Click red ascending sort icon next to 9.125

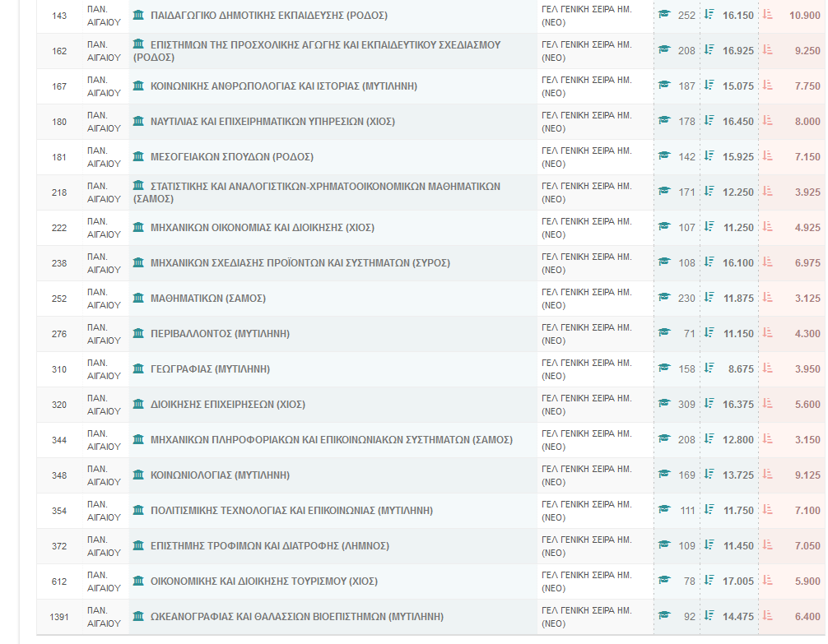768,474
